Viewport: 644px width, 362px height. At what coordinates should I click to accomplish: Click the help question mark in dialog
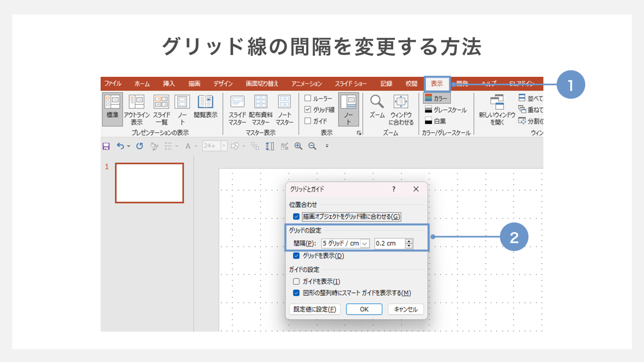coord(394,189)
